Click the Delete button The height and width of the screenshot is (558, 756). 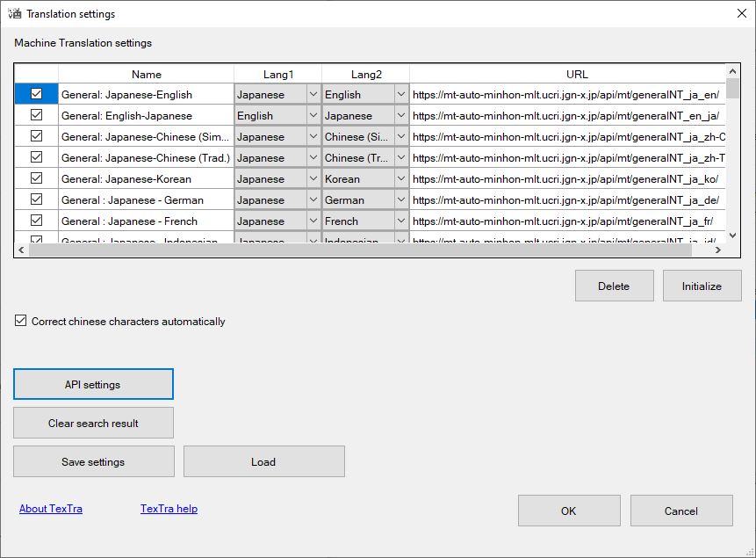pyautogui.click(x=615, y=286)
